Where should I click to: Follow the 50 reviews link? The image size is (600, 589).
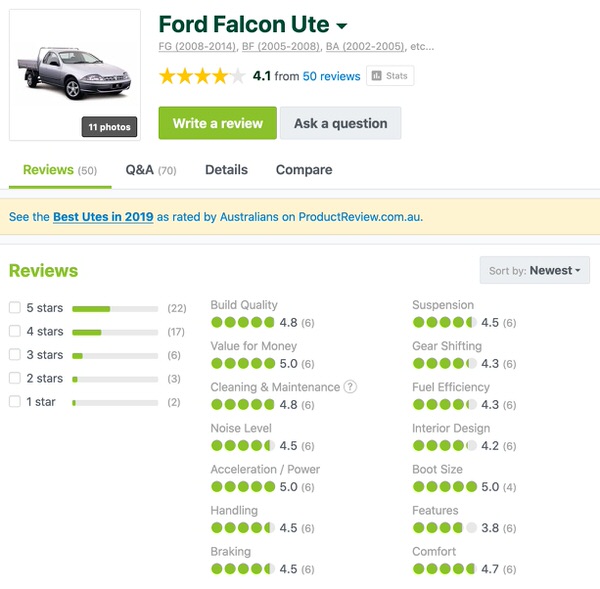point(331,76)
